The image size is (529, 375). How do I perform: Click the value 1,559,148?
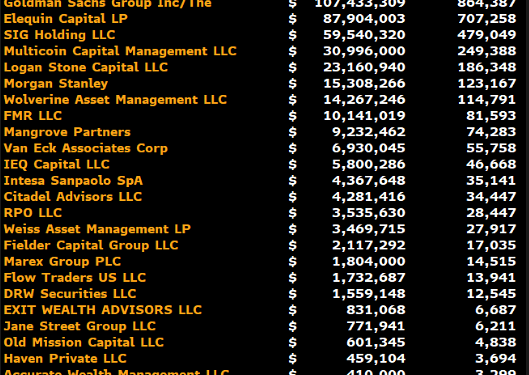tap(368, 294)
